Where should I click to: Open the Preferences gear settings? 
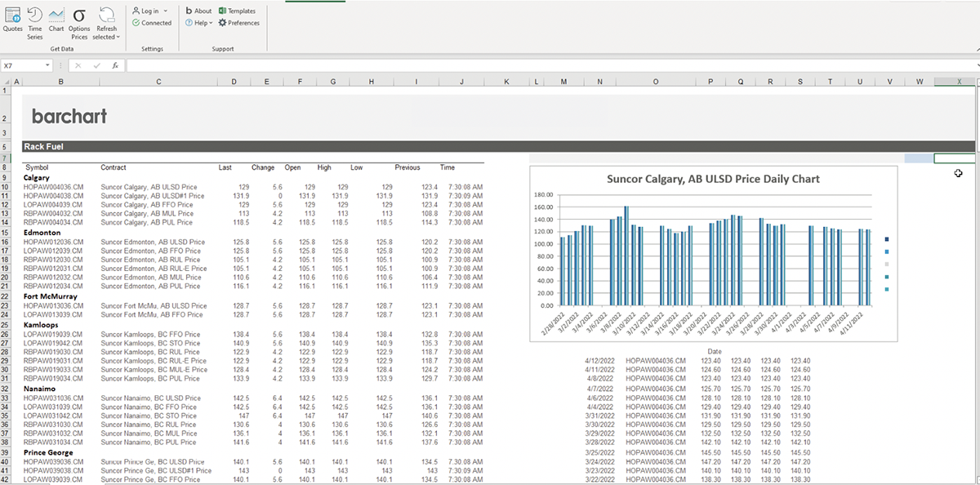click(238, 23)
